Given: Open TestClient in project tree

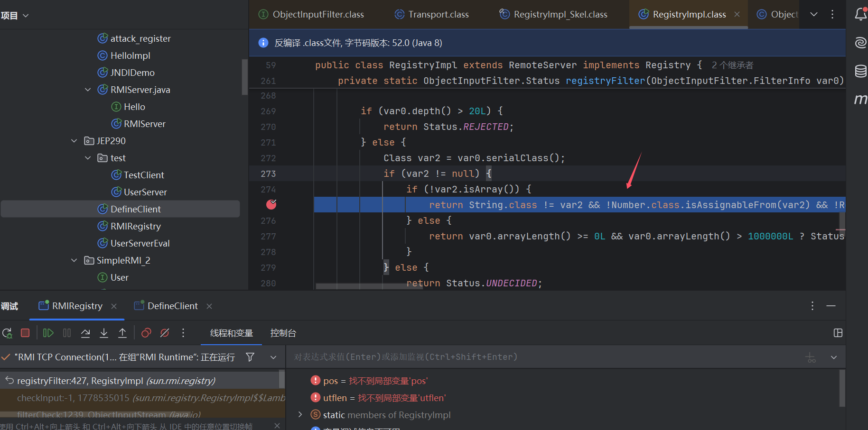Looking at the screenshot, I should [x=144, y=175].
